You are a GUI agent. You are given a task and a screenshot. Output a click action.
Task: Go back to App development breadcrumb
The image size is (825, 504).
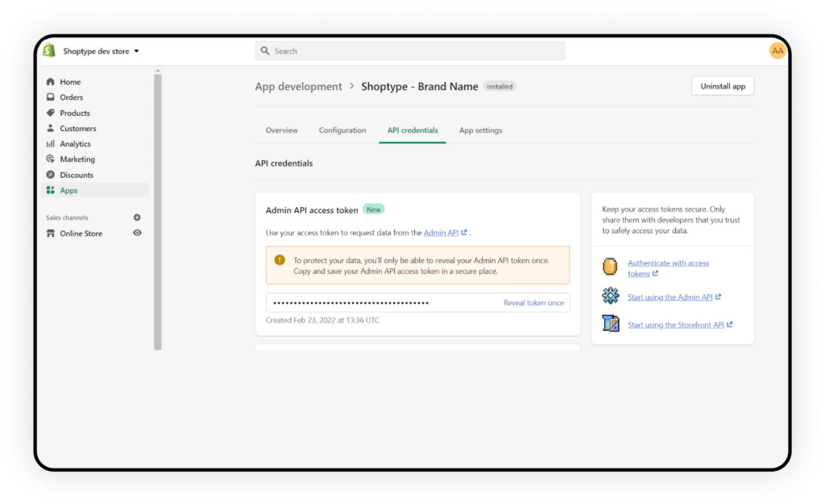pyautogui.click(x=298, y=86)
